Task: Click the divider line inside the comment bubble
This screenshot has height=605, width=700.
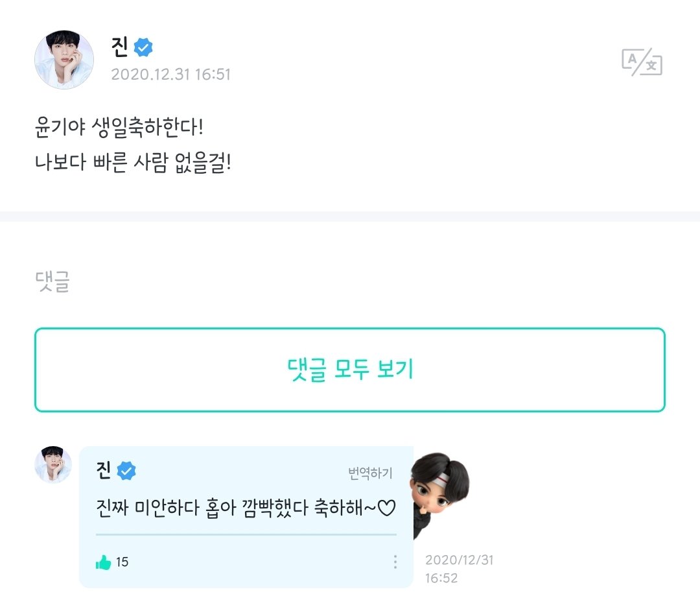Action: click(246, 534)
